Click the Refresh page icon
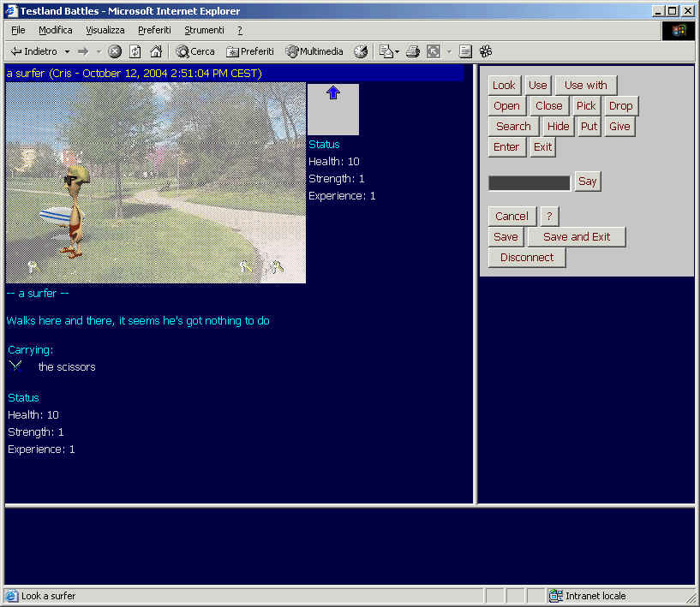The height and width of the screenshot is (607, 700). [135, 51]
